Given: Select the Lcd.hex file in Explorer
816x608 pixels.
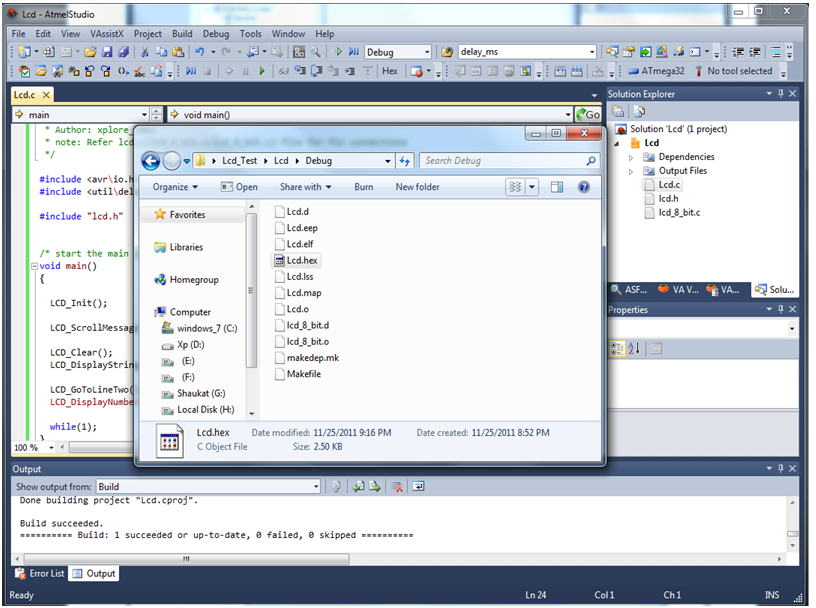Looking at the screenshot, I should coord(296,260).
